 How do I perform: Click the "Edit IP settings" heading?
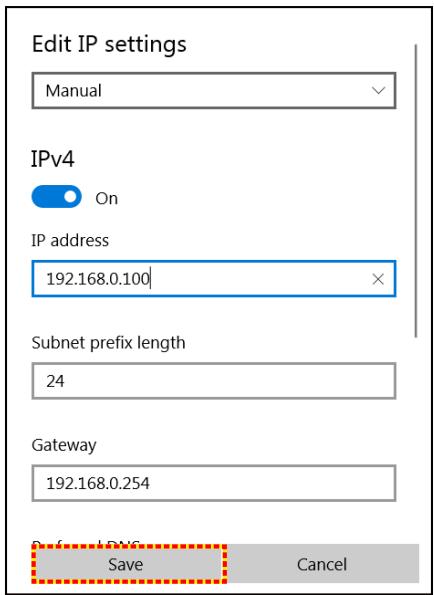tap(109, 44)
